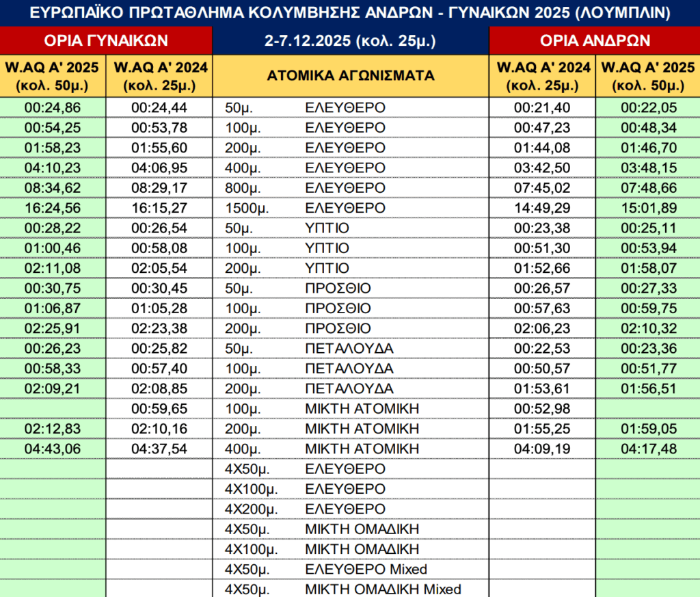Click the 2-7.12.2025 date header cell

[351, 40]
